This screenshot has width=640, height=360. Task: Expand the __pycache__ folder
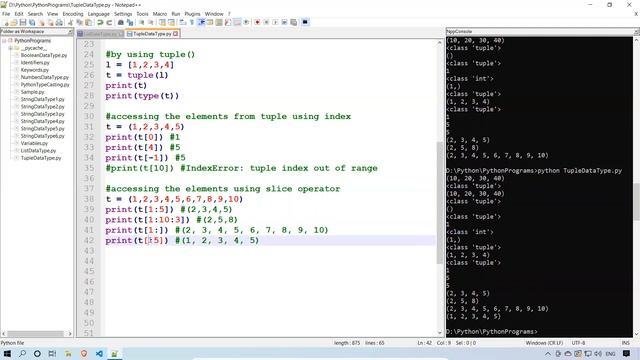pyautogui.click(x=11, y=48)
